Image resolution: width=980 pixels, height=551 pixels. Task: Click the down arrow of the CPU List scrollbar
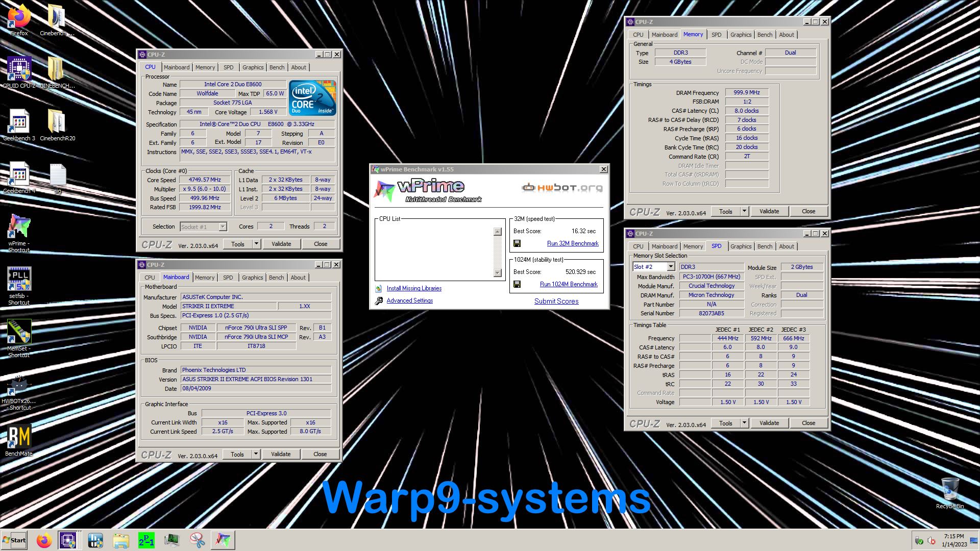(x=498, y=273)
